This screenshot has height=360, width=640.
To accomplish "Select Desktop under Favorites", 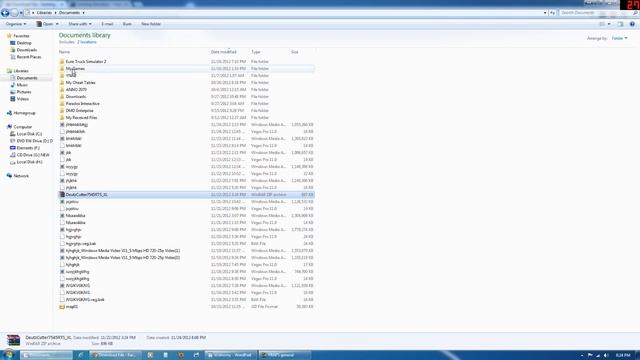I will tap(24, 43).
